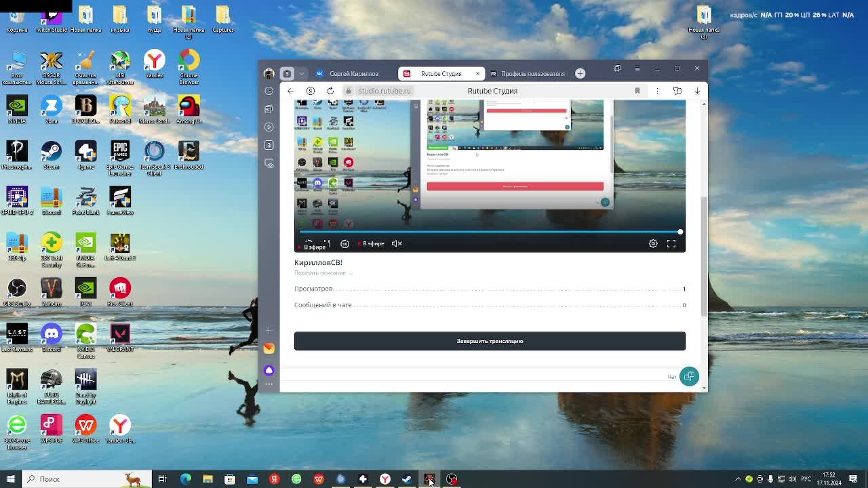Open Task View on the taskbar

pos(163,479)
